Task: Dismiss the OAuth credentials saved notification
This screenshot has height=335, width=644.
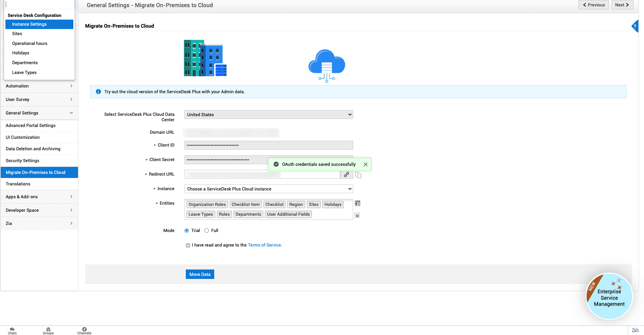Action: (x=366, y=164)
